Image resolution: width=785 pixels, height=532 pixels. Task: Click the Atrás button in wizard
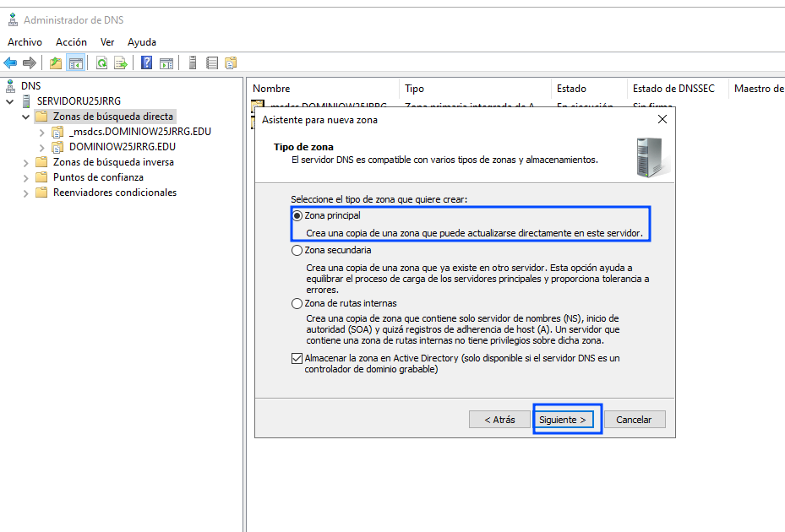pos(499,420)
